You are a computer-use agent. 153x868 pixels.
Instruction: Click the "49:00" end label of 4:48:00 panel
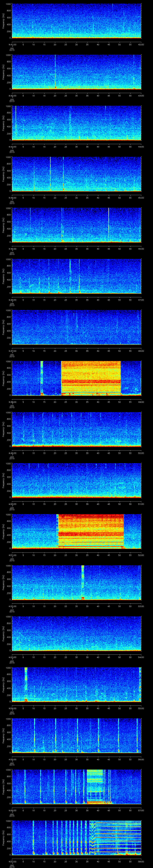tap(141, 402)
